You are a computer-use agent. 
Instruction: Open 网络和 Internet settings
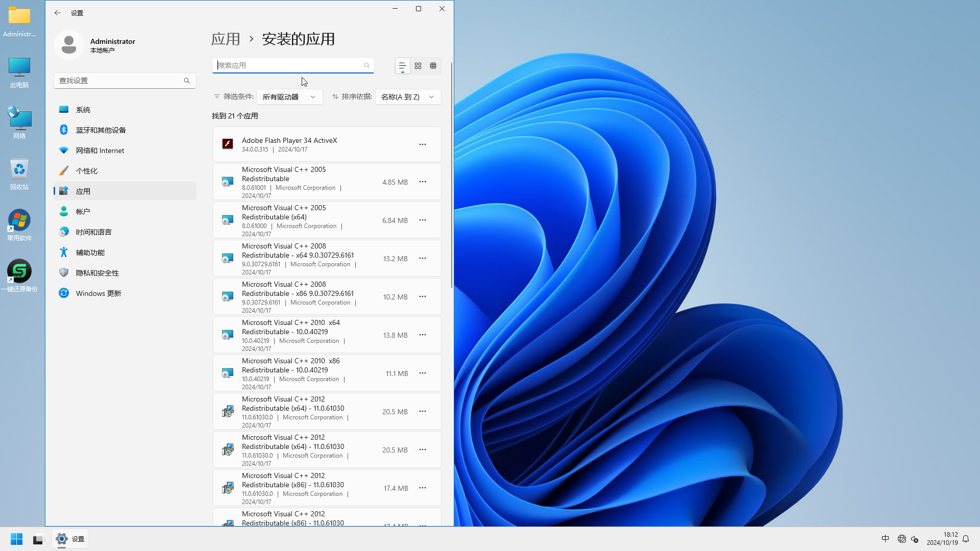point(125,151)
